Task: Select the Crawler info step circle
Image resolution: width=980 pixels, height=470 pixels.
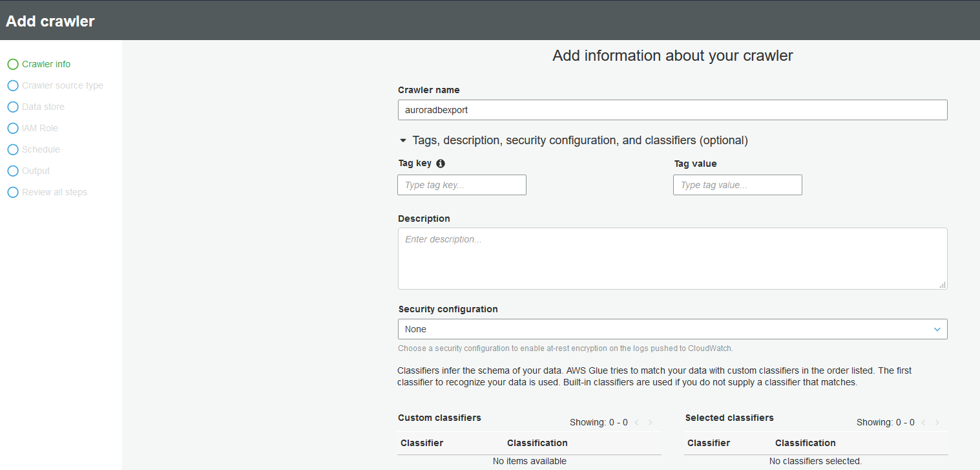Action: pyautogui.click(x=13, y=64)
